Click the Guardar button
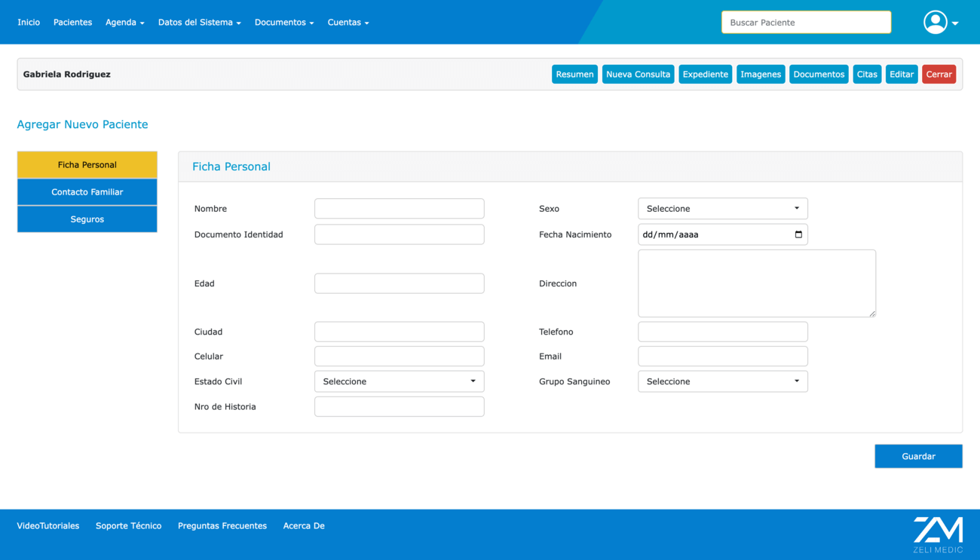The width and height of the screenshot is (980, 560). click(918, 456)
